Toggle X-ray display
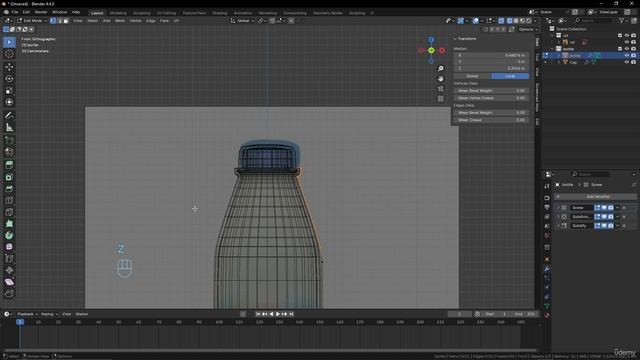 (x=501, y=20)
